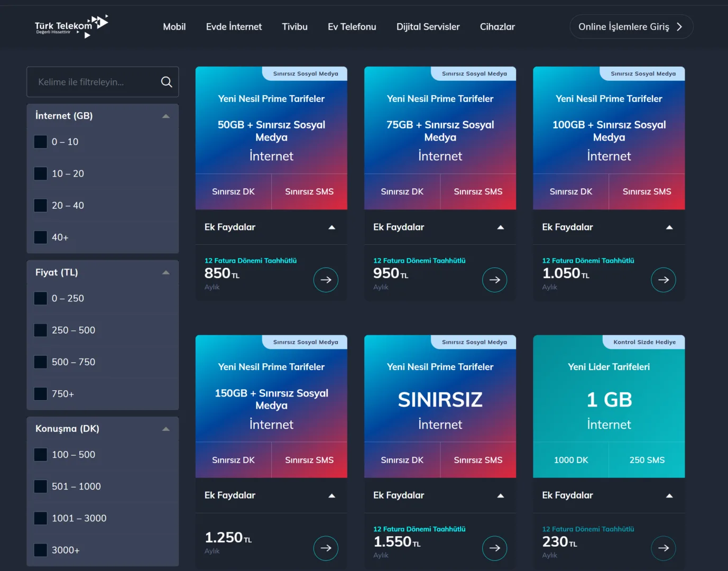Screen dimensions: 728x571
Task: Open the Cihazlar menu
Action: tap(497, 26)
